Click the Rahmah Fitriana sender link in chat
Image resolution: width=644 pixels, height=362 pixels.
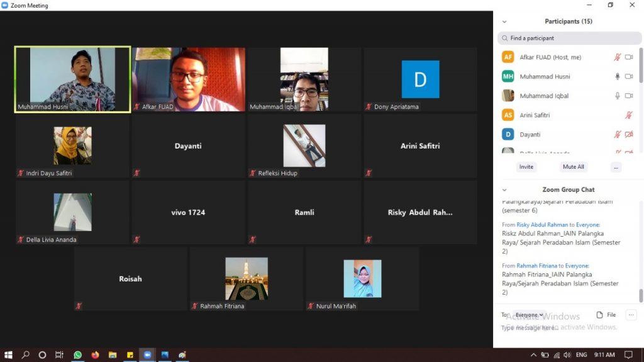536,266
